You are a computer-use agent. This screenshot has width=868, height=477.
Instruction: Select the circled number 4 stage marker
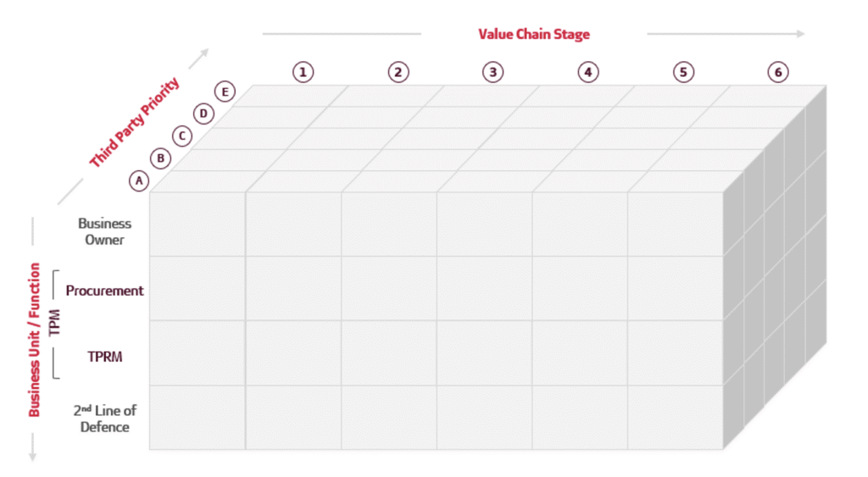coord(588,72)
